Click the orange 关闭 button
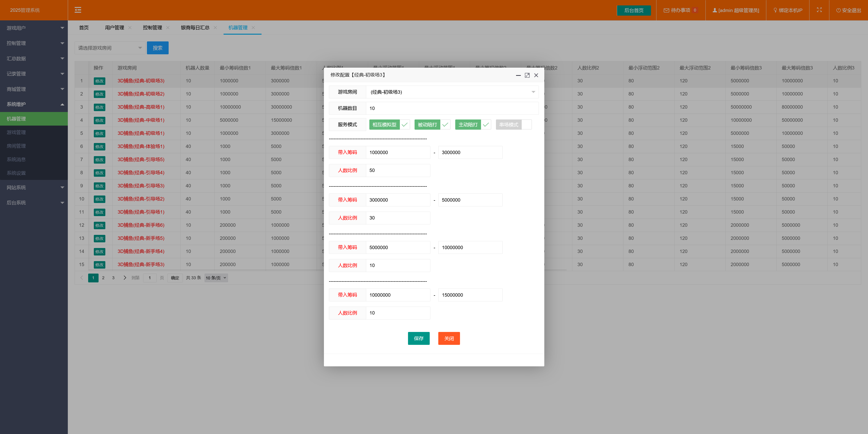This screenshot has width=868, height=434. tap(449, 338)
